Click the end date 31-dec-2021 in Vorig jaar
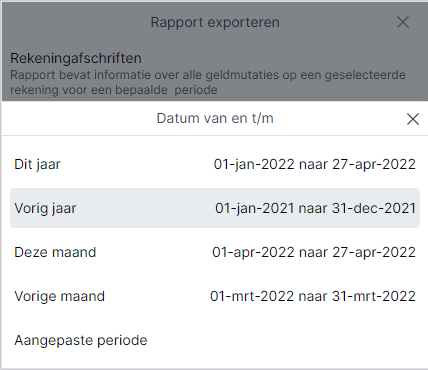The width and height of the screenshot is (428, 370). point(374,208)
